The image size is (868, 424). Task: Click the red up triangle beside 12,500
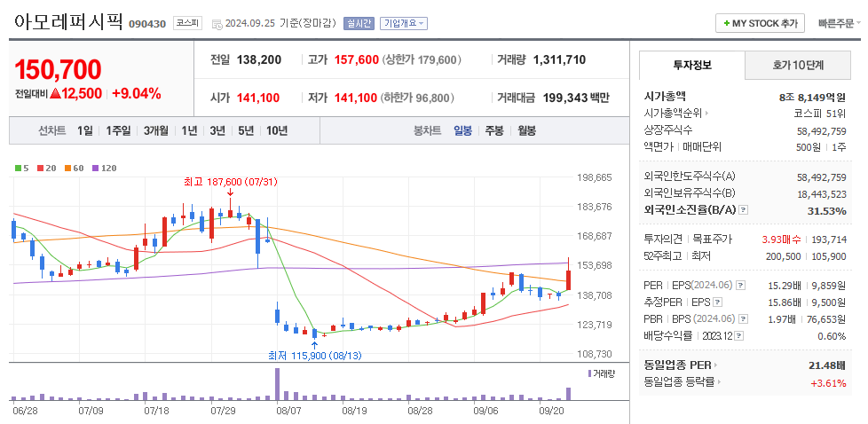pos(55,94)
